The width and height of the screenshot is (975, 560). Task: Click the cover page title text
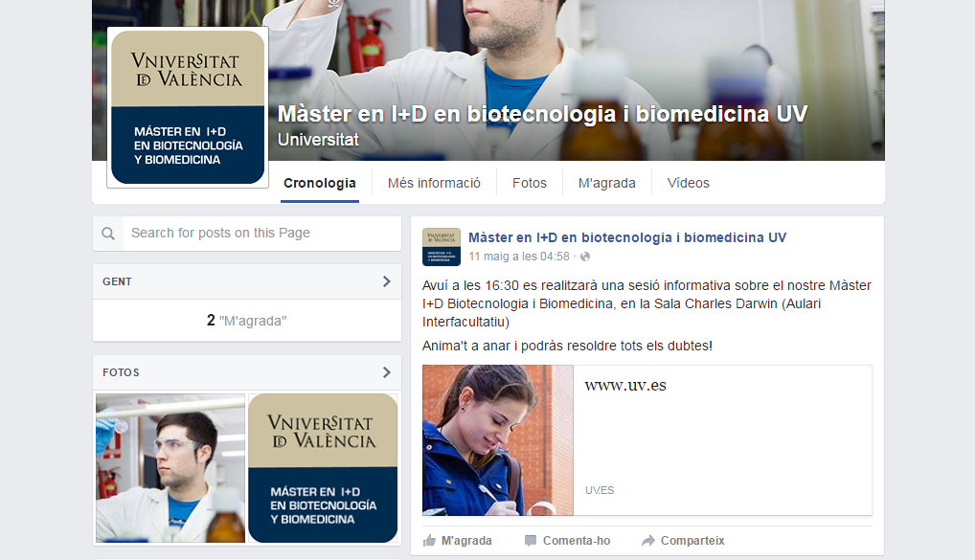pyautogui.click(x=542, y=114)
